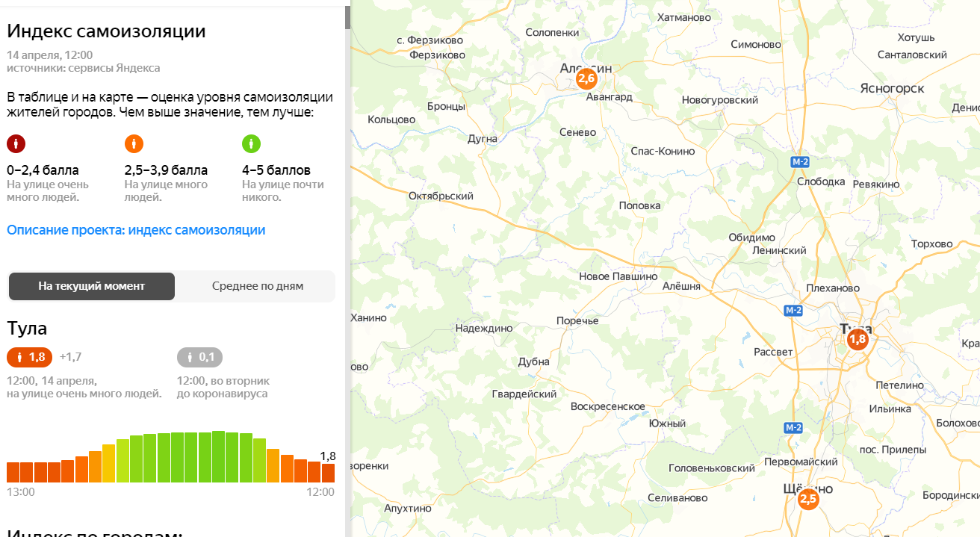Click the sidebar vertical scrollbar thumb
Viewport: 980px width, 537px height.
347,16
